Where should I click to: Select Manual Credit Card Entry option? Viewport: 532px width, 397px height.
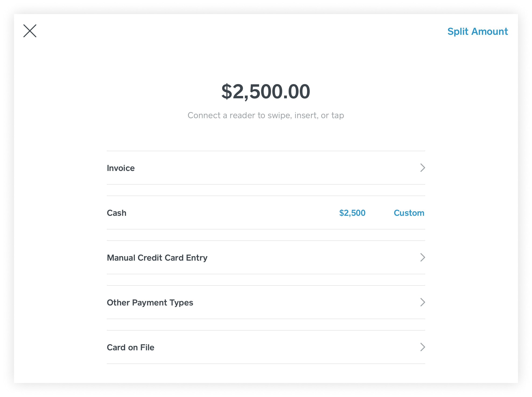click(266, 257)
